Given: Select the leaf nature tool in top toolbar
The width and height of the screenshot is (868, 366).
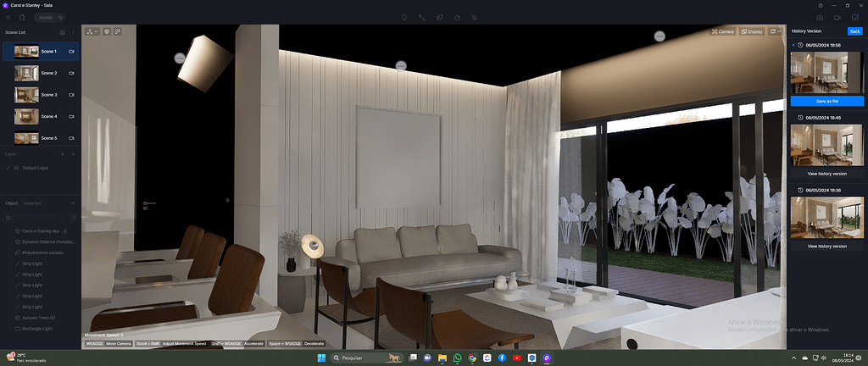Looking at the screenshot, I should (x=440, y=18).
